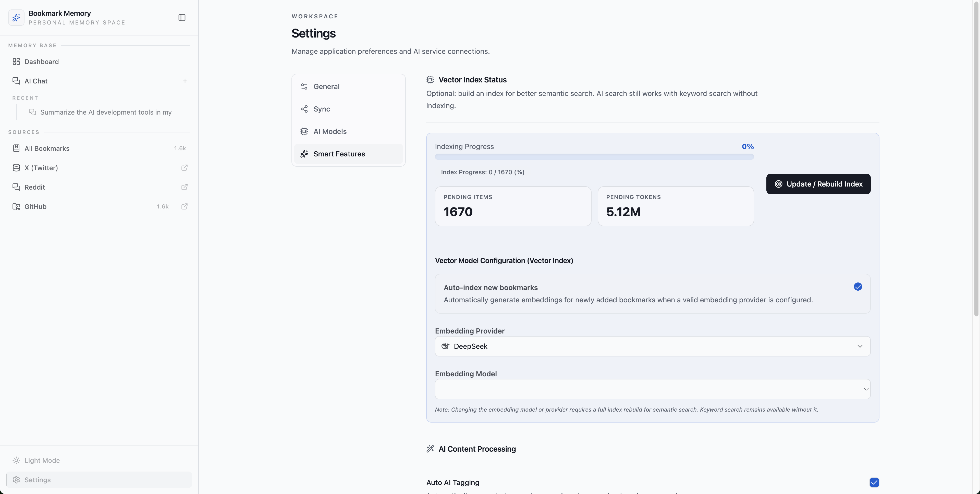Switch to General settings tab
980x494 pixels.
pyautogui.click(x=326, y=87)
